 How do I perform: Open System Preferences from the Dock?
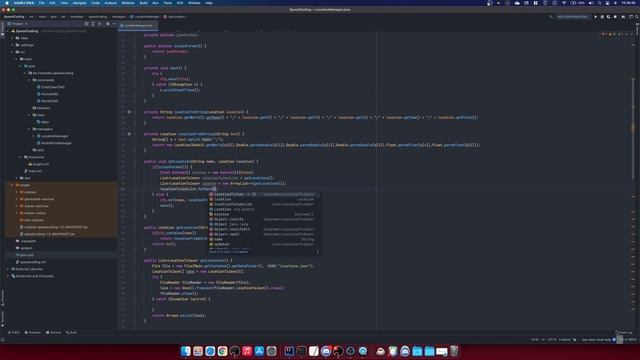[271, 351]
